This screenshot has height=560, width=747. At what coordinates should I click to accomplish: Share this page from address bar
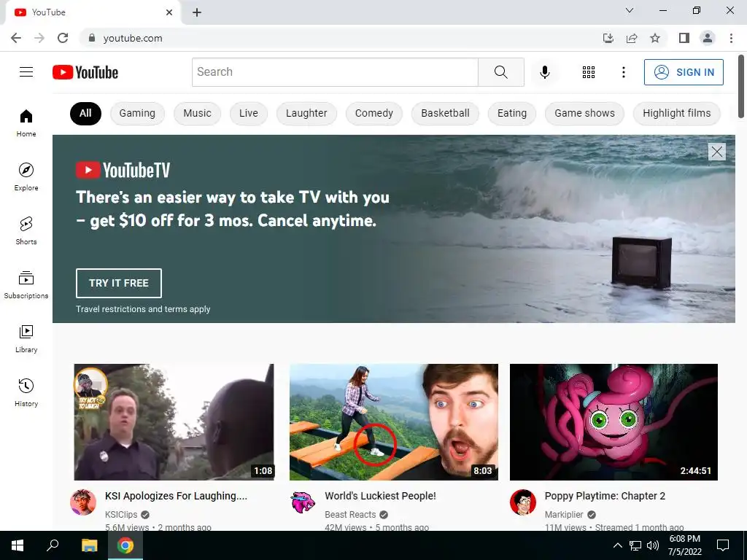632,38
